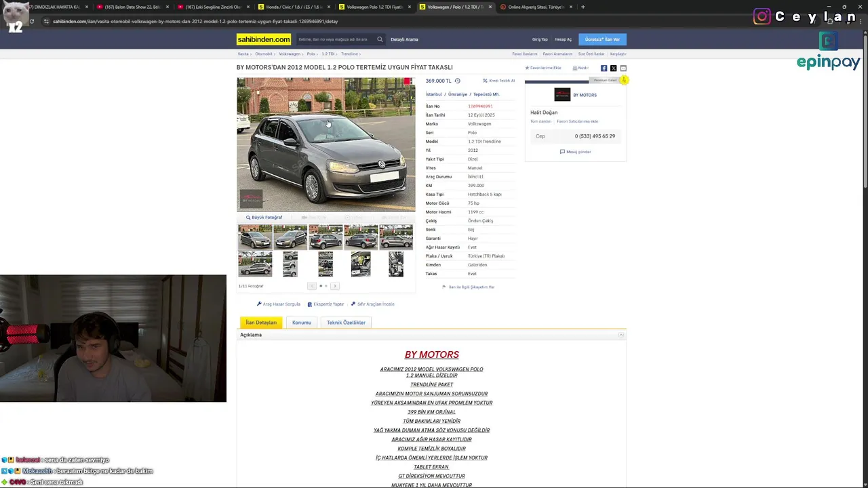The height and width of the screenshot is (488, 868).
Task: Click Büyük Fotoğraf magnifier link
Action: pyautogui.click(x=264, y=218)
